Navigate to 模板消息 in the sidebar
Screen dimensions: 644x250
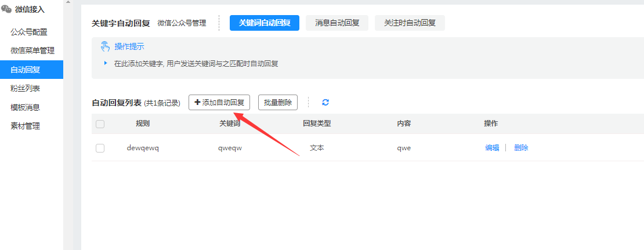click(25, 107)
